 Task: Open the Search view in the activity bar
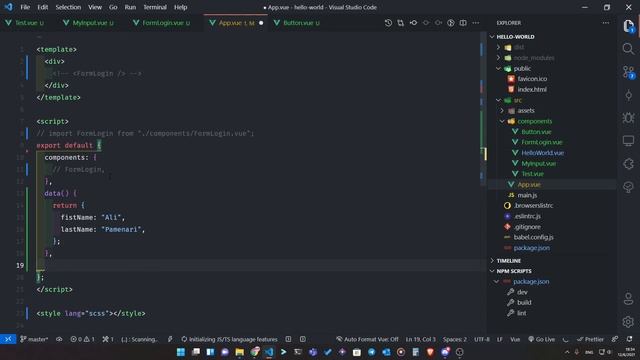pos(629,49)
